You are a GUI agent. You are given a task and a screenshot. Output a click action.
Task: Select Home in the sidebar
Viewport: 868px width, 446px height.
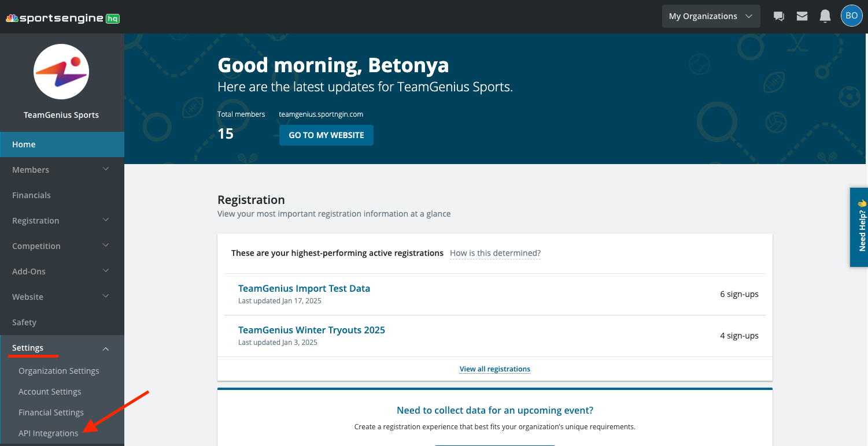[x=62, y=144]
